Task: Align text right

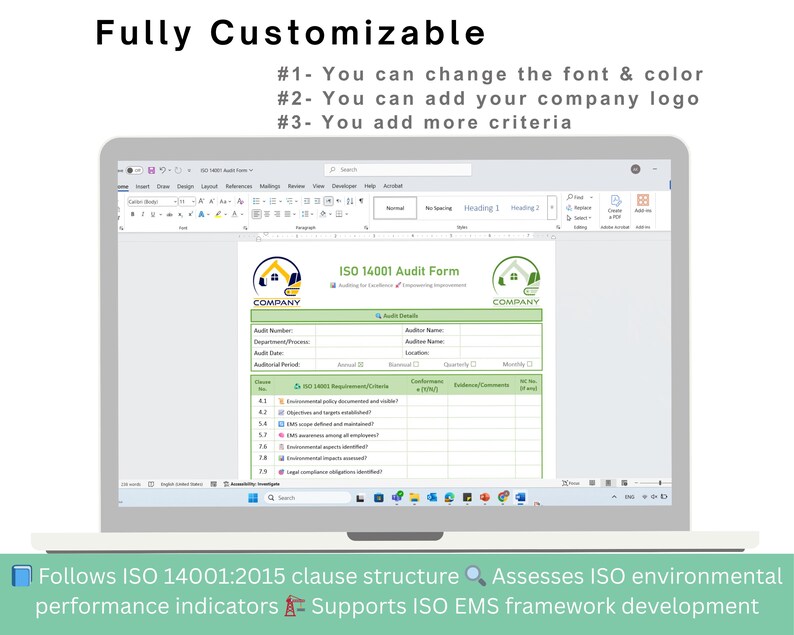Action: (x=277, y=214)
